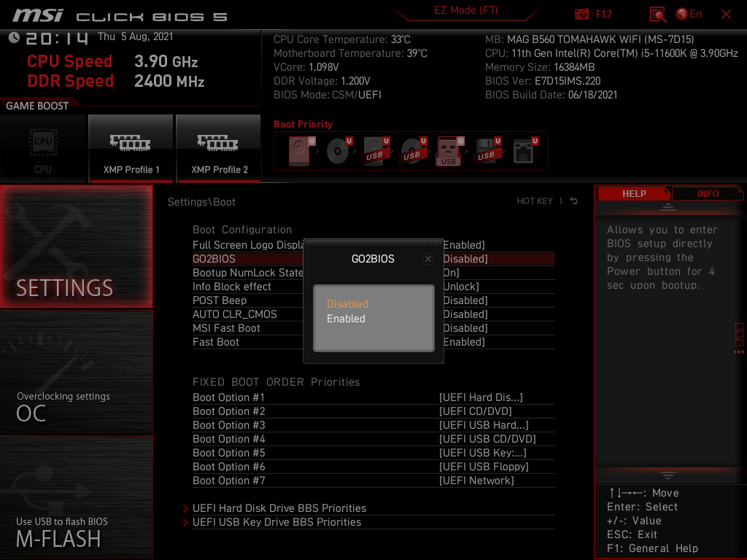Click the GAME BOOST label
This screenshot has width=747, height=560.
[37, 106]
